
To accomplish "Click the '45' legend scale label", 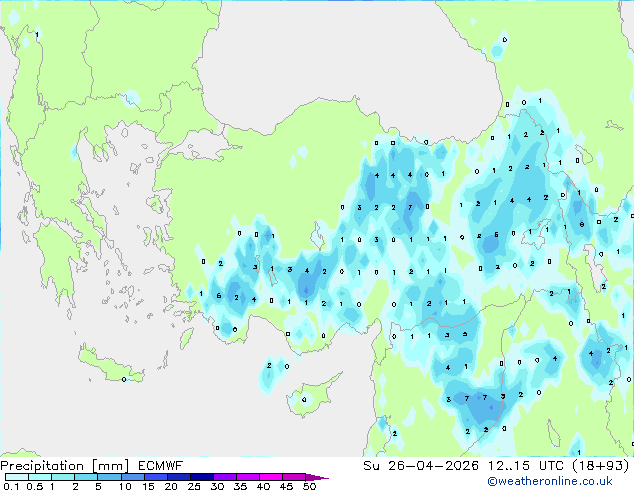I will (286, 486).
